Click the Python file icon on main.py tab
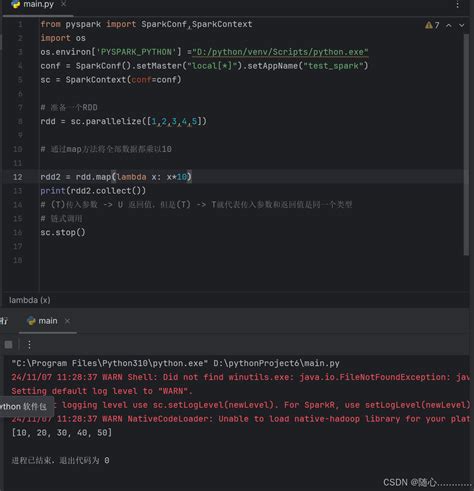 pos(16,4)
